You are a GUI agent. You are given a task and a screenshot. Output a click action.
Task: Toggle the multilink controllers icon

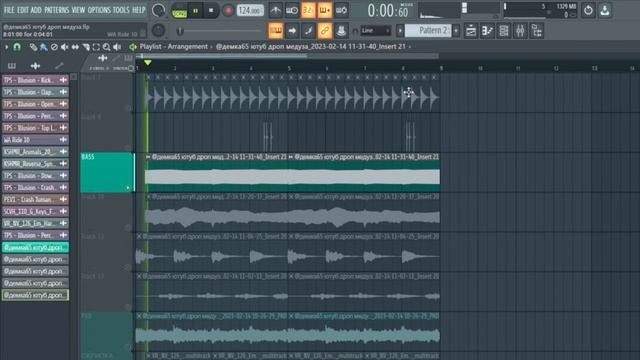[324, 31]
